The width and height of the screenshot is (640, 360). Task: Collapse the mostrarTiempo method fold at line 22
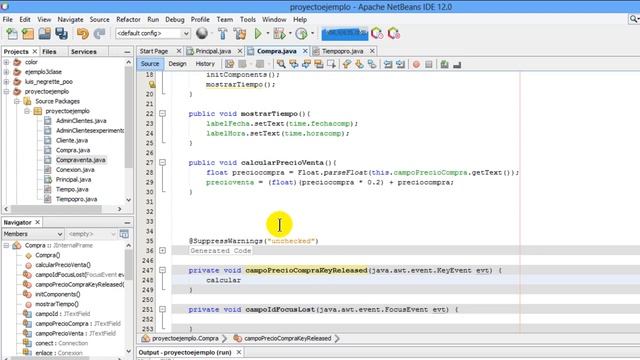(162, 113)
